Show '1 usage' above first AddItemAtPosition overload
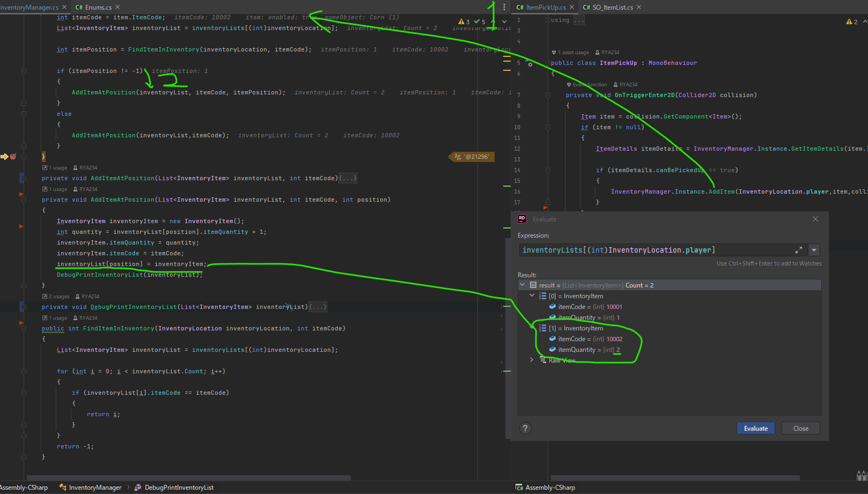 [55, 168]
